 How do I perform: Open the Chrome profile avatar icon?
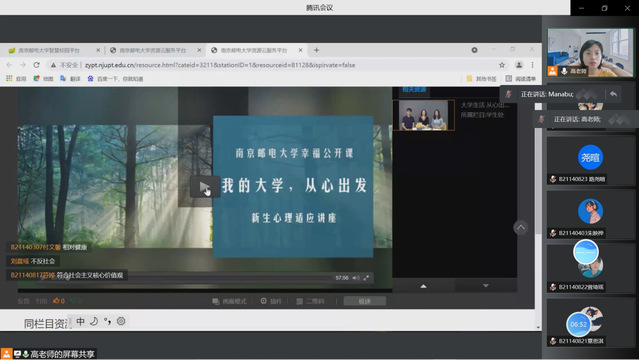519,65
